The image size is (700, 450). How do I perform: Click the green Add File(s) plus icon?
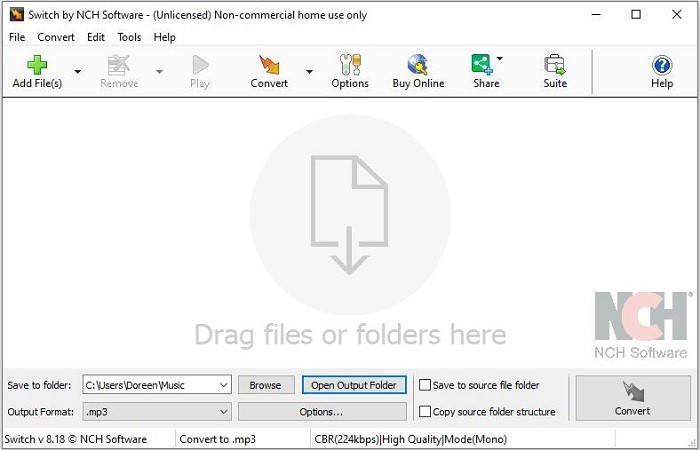pyautogui.click(x=37, y=65)
